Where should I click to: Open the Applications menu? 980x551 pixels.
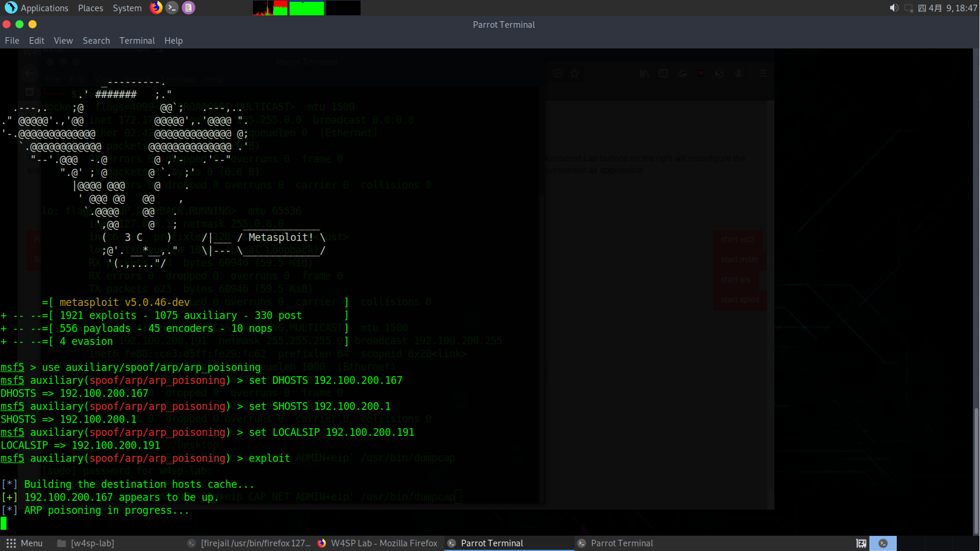(x=37, y=8)
